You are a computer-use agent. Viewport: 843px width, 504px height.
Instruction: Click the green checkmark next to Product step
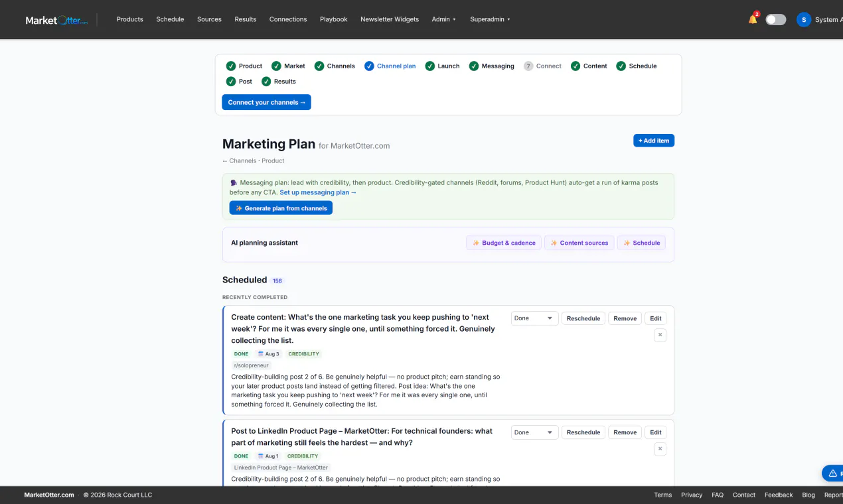coord(231,66)
